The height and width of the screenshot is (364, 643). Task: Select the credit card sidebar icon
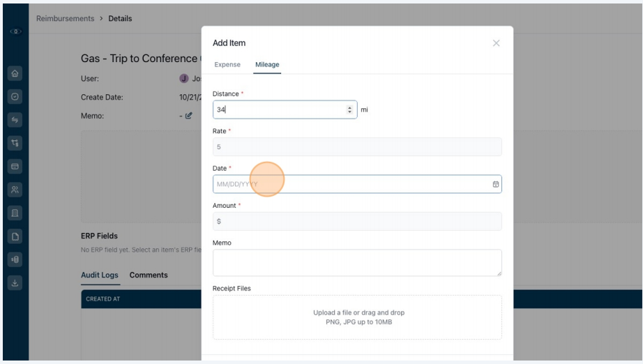click(x=15, y=167)
